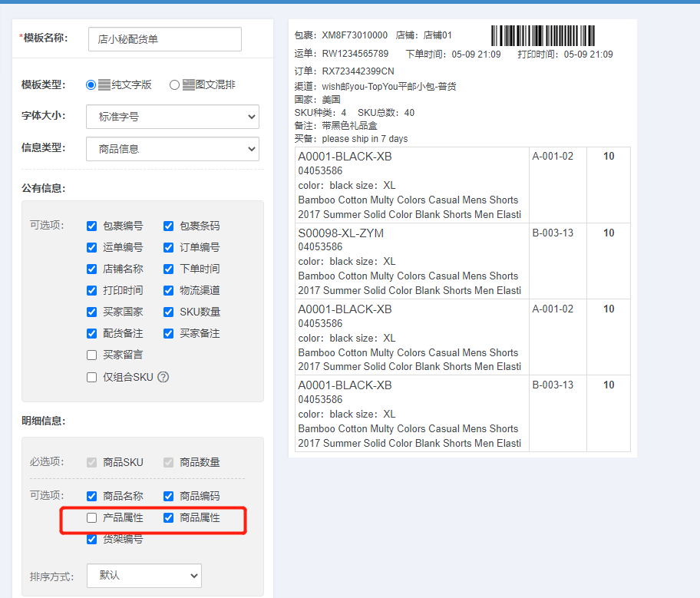
Task: Check the 仅组合SKU option
Action: [91, 378]
